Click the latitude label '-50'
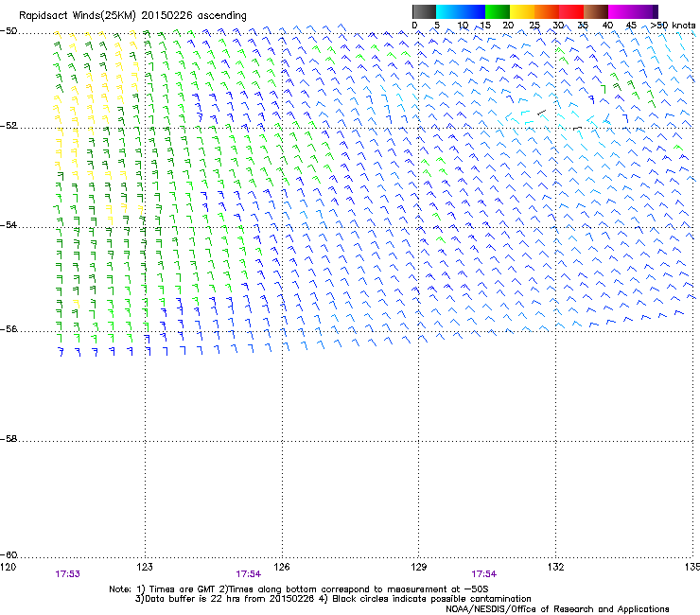Image resolution: width=700 pixels, height=615 pixels. pos(9,31)
